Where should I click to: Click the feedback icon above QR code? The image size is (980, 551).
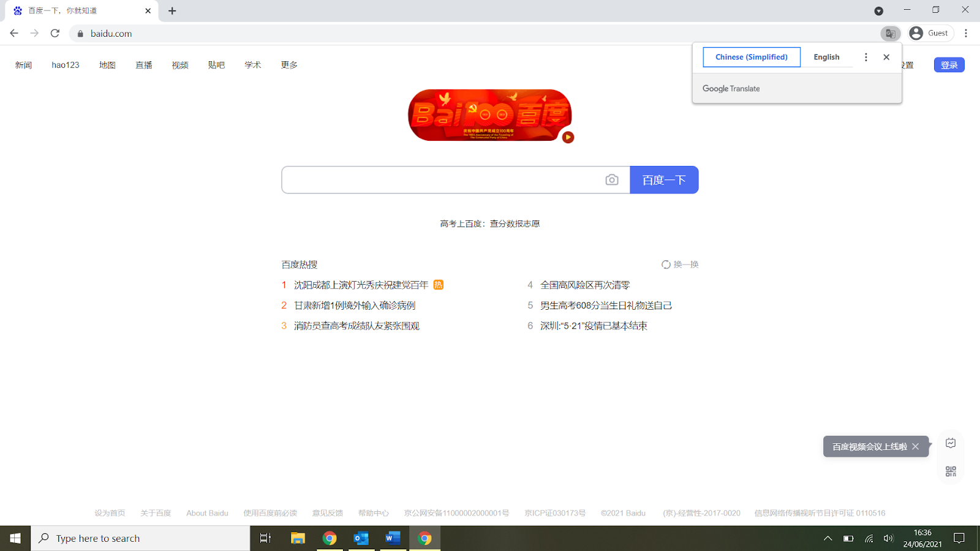(x=951, y=443)
